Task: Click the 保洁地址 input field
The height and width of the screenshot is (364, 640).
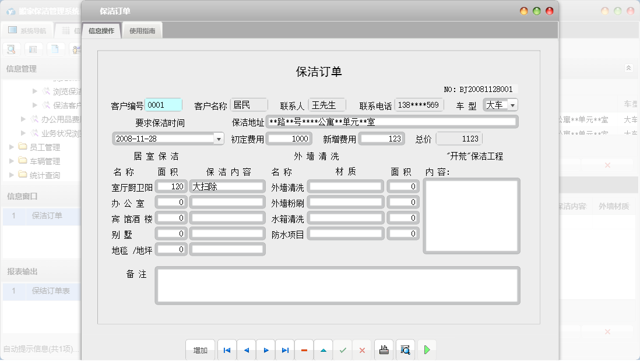Action: click(x=392, y=122)
